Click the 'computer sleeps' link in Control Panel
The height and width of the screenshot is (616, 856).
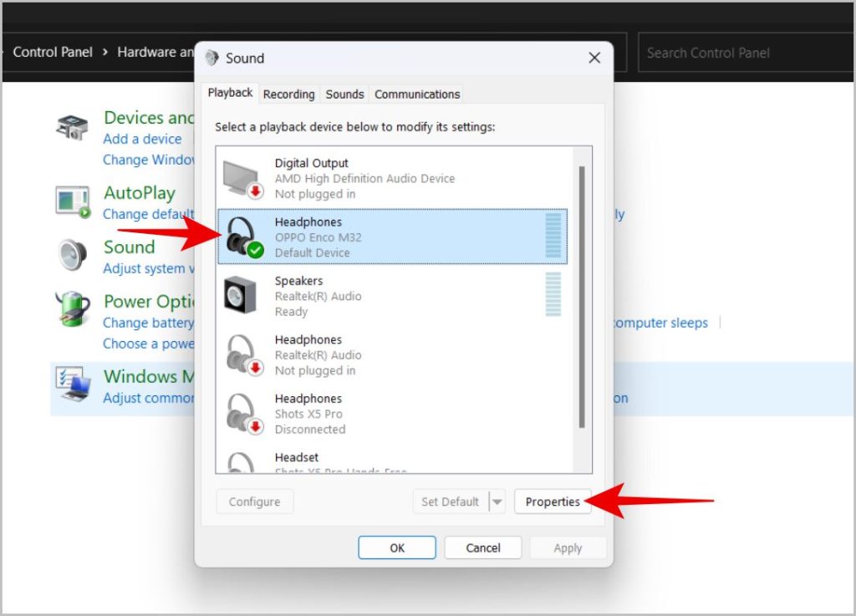[660, 323]
